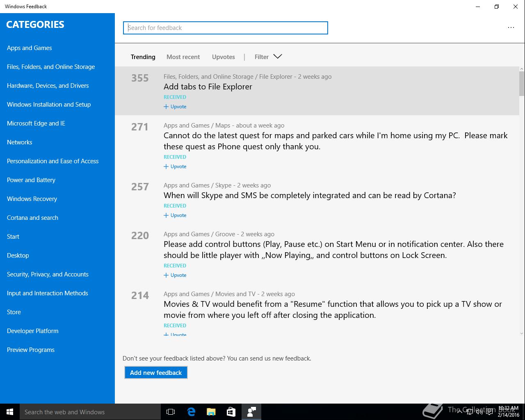Launch Microsoft Edge from the taskbar

(191, 412)
